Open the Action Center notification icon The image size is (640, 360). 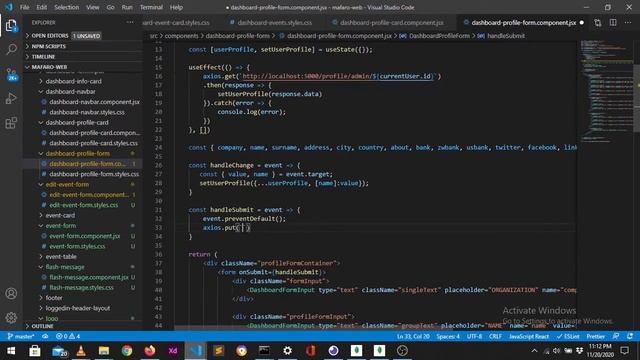pos(624,351)
